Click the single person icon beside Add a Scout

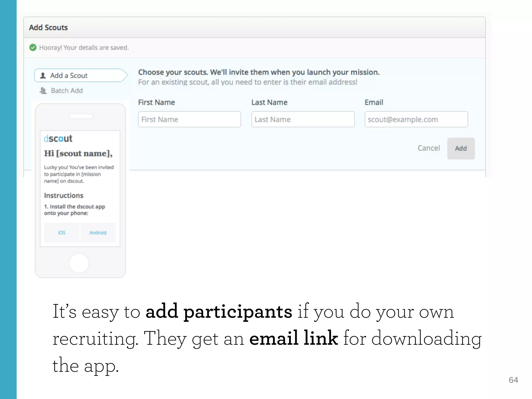tap(43, 76)
